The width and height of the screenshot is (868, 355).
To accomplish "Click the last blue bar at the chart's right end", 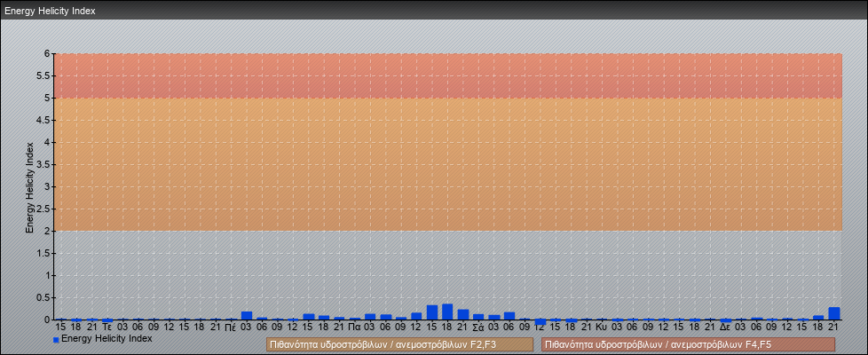I will tap(833, 313).
